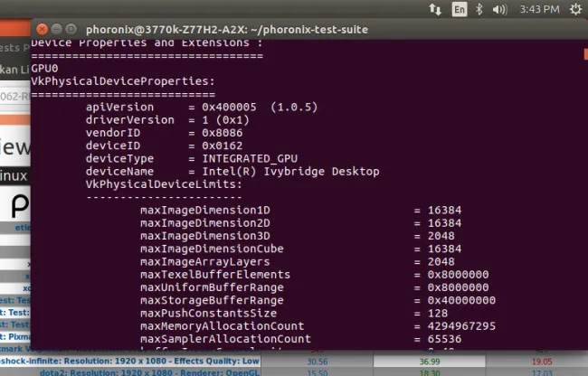Open the 3:43 PM clock menu
This screenshot has height=376, width=588.
(541, 9)
